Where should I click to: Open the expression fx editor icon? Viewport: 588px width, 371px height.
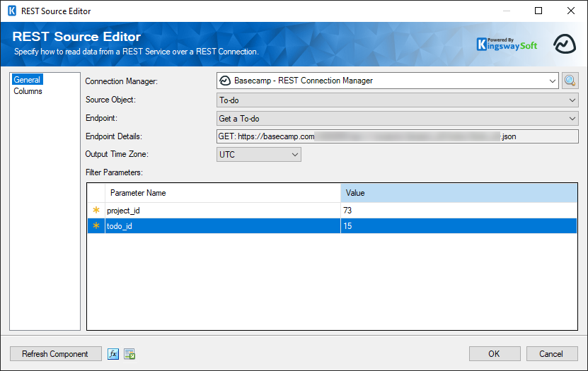click(x=113, y=354)
